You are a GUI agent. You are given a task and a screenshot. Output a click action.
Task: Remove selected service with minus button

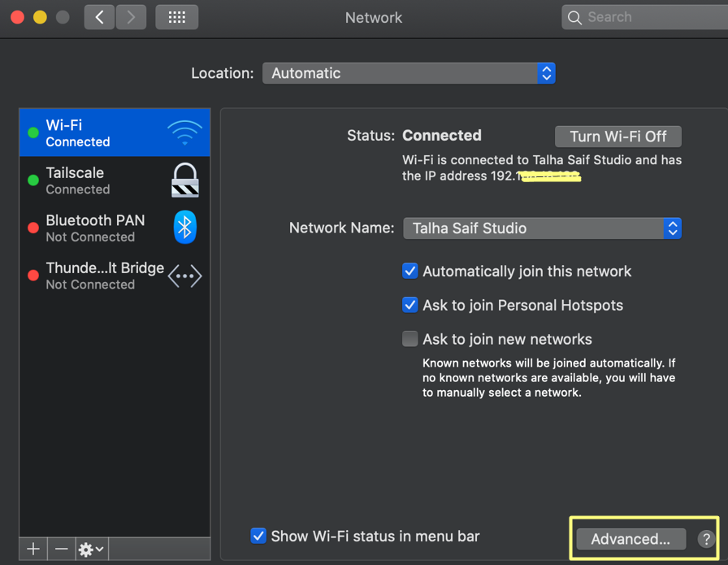click(x=62, y=550)
